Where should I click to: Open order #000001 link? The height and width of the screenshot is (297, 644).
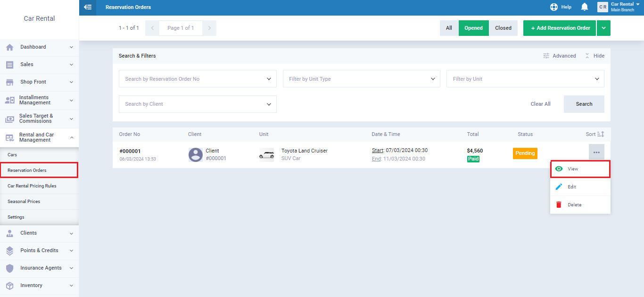pyautogui.click(x=130, y=151)
